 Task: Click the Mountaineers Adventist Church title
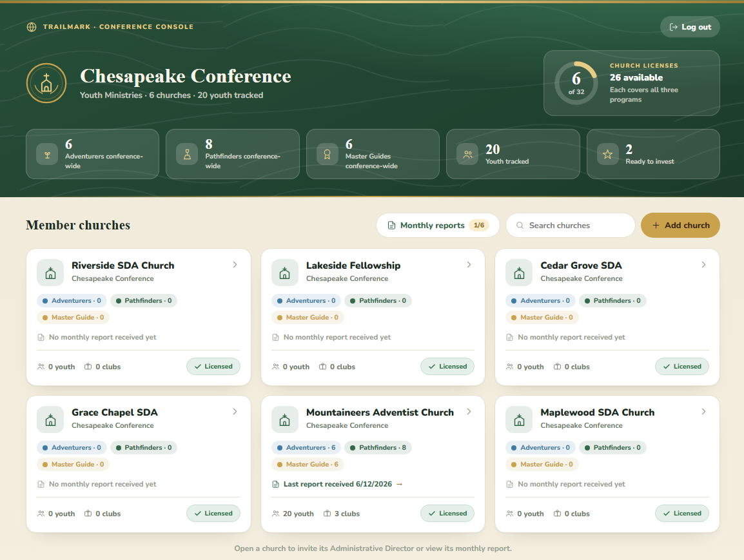(380, 412)
